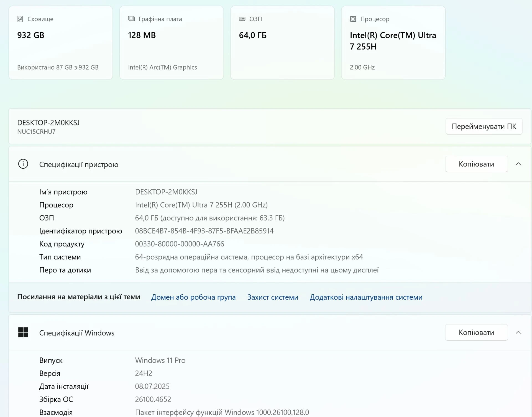Click the Windows 11 Pro edition value

pyautogui.click(x=160, y=360)
